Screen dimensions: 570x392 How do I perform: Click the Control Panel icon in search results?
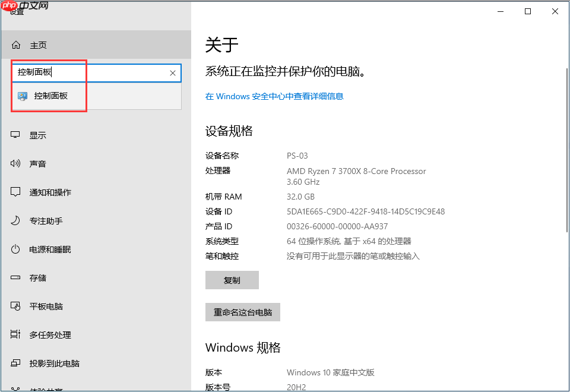point(23,96)
